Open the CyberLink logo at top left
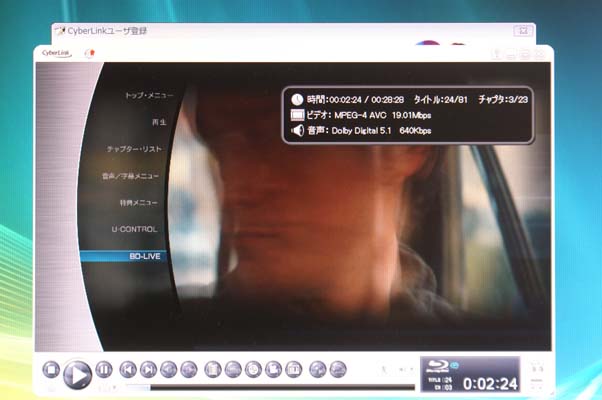This screenshot has height=400, width=602. coord(56,53)
